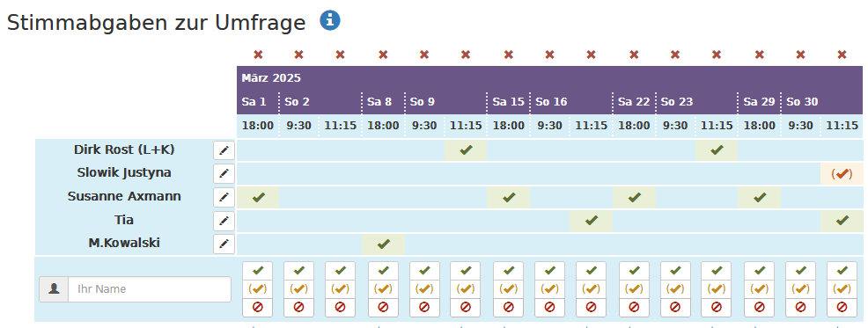The image size is (868, 328).
Task: Edit Dirk Rost (L+K) vote with pencil icon
Action: click(x=224, y=149)
